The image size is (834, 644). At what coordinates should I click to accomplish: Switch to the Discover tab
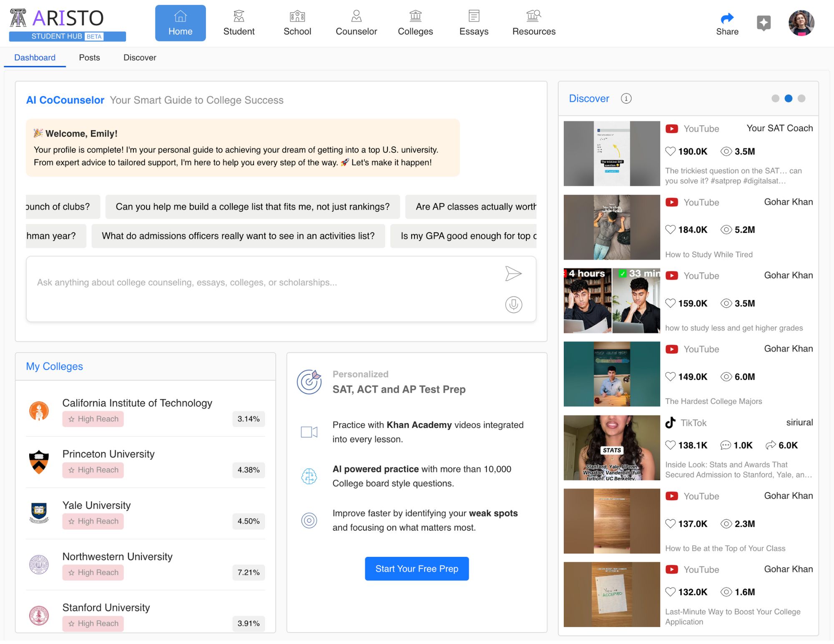point(140,58)
